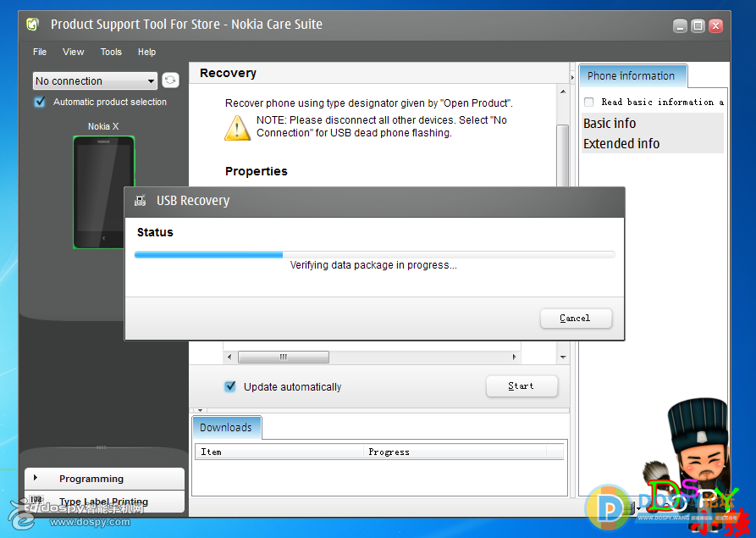Screen dimensions: 756x538
Task: Close the Nokia Care Suite window
Action: pyautogui.click(x=715, y=25)
